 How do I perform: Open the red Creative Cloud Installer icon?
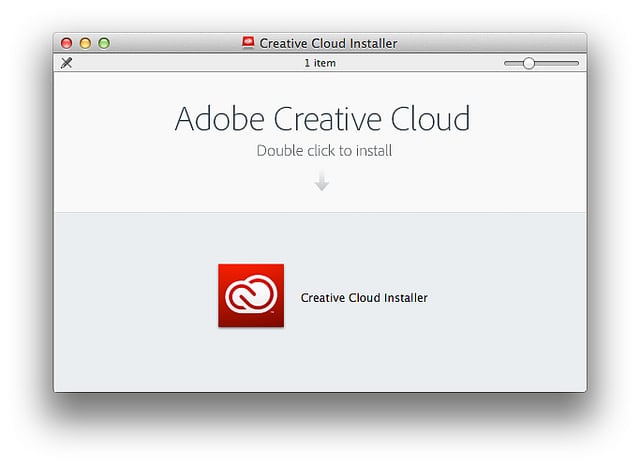(x=251, y=295)
